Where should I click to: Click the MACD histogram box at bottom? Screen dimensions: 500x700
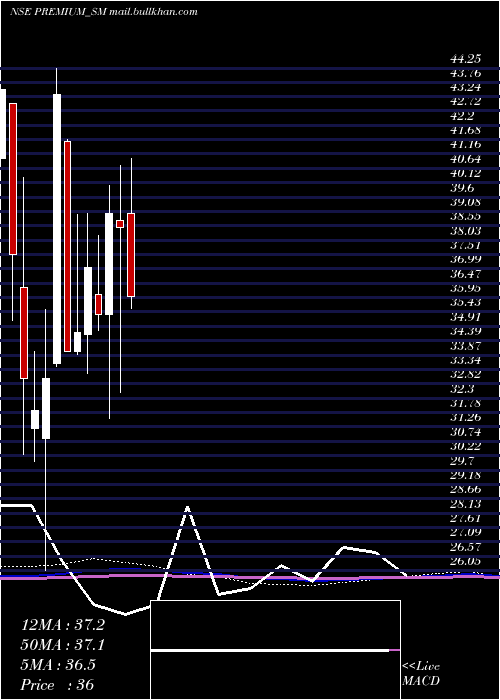pos(275,650)
